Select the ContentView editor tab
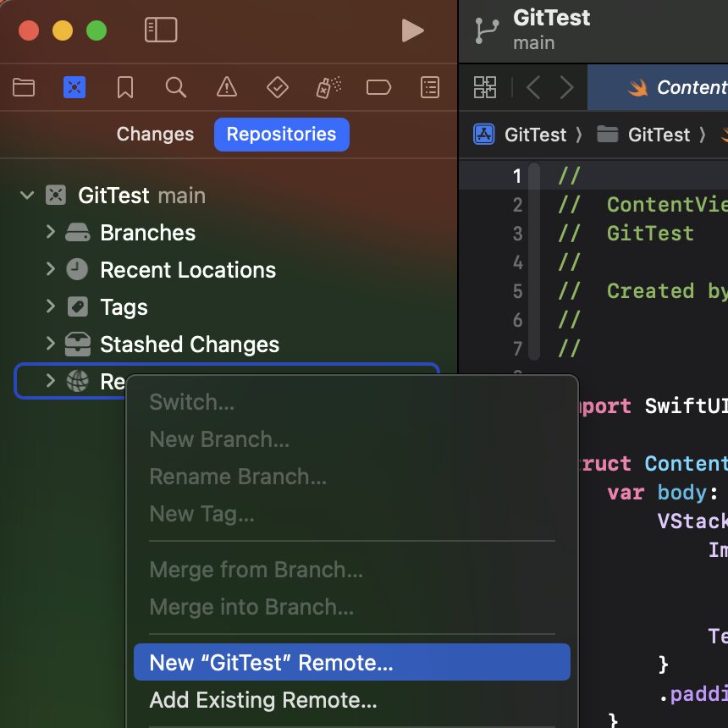The width and height of the screenshot is (728, 728). (658, 87)
